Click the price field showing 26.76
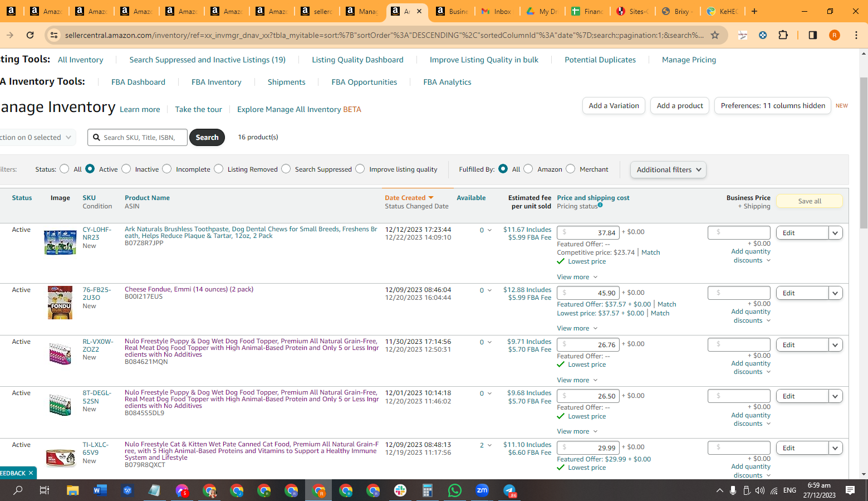This screenshot has width=868, height=501. pos(588,344)
